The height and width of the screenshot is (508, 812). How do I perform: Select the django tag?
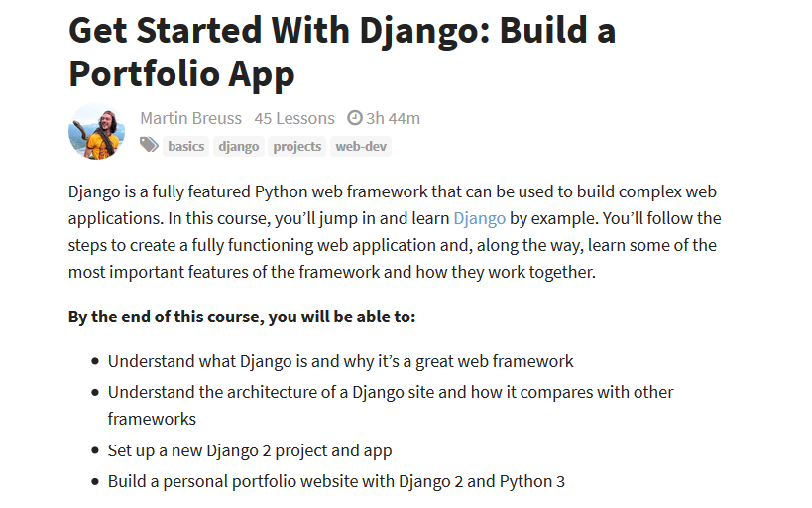coord(239,146)
